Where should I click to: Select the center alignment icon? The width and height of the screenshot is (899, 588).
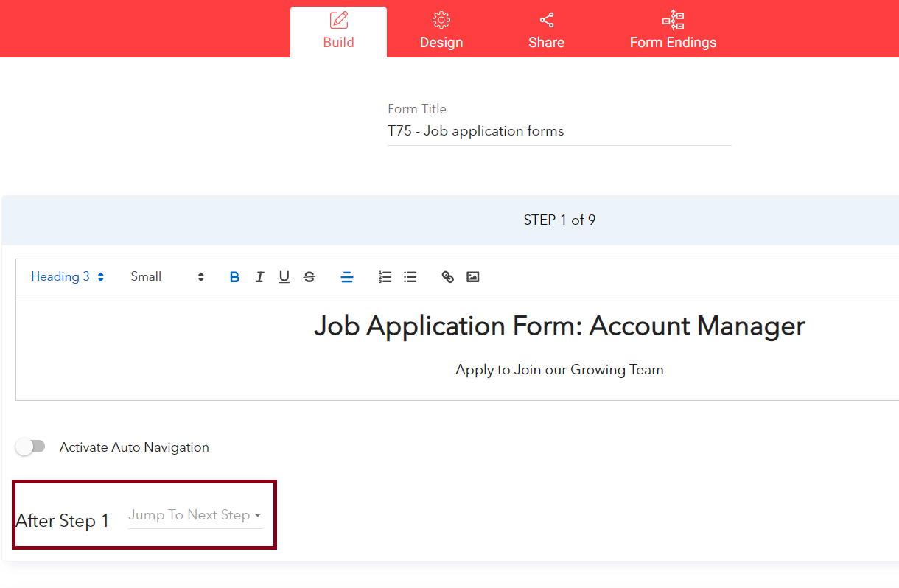point(347,276)
